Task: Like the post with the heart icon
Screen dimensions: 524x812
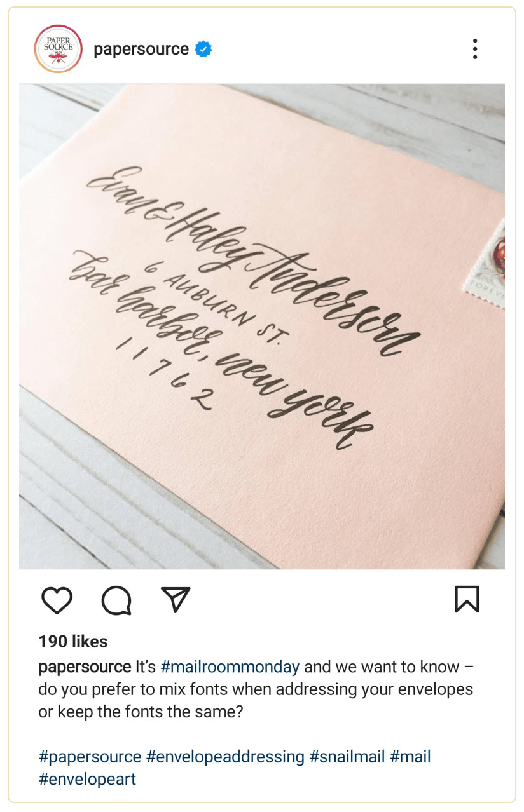Action: coord(57,600)
